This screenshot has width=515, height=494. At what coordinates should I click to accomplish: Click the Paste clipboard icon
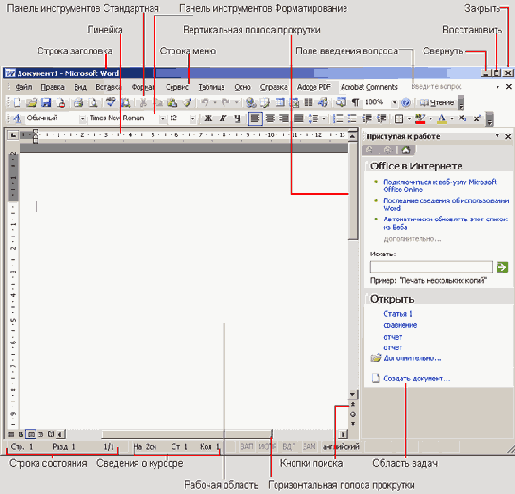tap(172, 103)
